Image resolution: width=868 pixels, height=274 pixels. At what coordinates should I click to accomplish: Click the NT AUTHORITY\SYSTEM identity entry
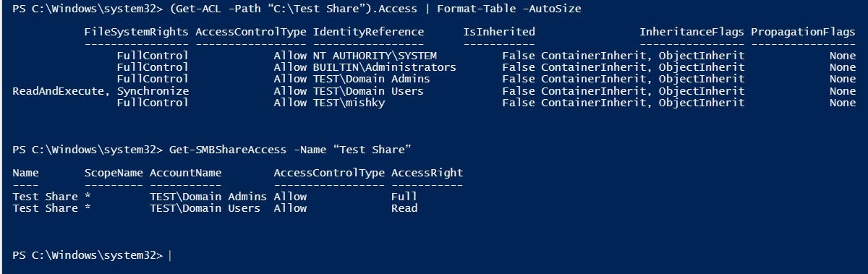click(x=375, y=56)
